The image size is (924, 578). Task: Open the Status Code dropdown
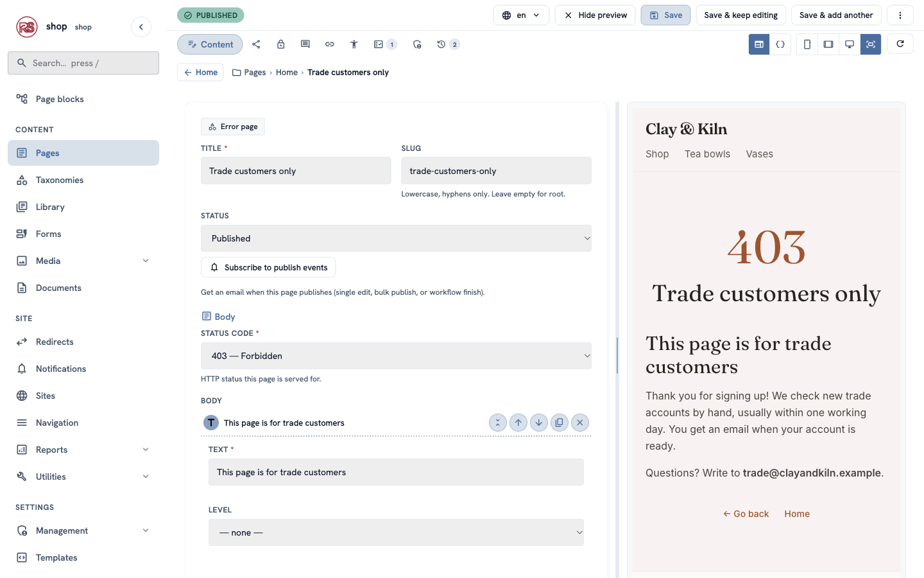[x=396, y=356]
